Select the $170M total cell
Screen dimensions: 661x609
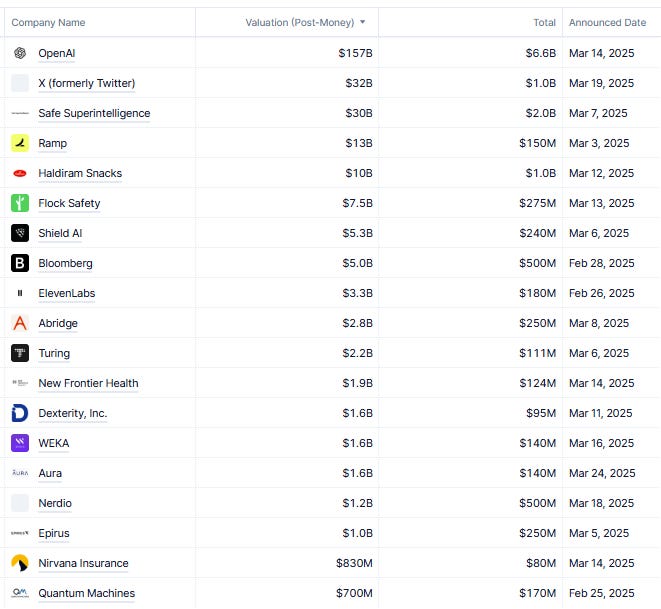pos(470,593)
